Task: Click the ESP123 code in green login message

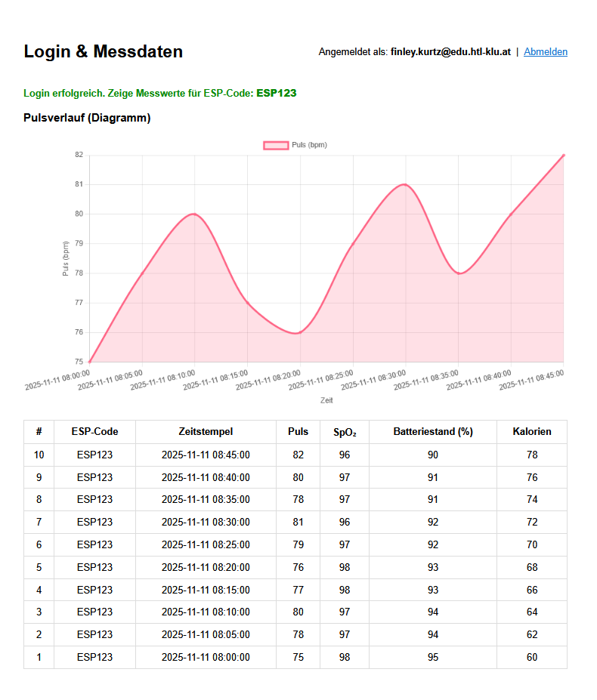Action: coord(276,94)
